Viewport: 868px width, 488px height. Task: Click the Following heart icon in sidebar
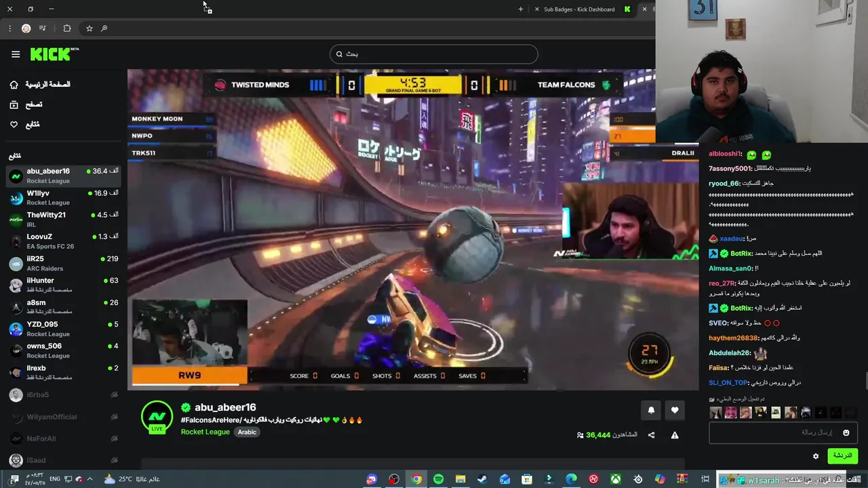point(14,125)
